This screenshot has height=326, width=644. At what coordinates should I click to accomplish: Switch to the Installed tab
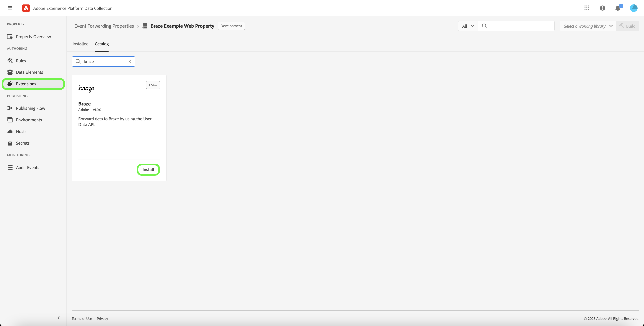(80, 44)
